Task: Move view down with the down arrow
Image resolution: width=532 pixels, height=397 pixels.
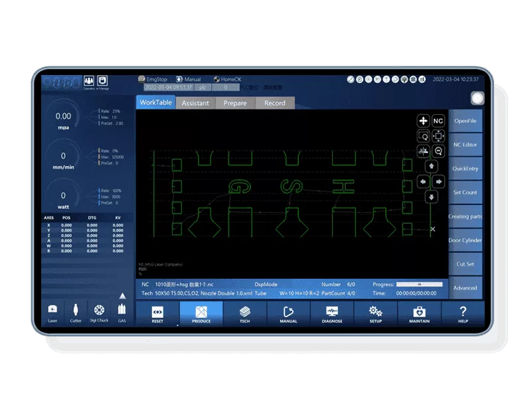Action: click(431, 197)
